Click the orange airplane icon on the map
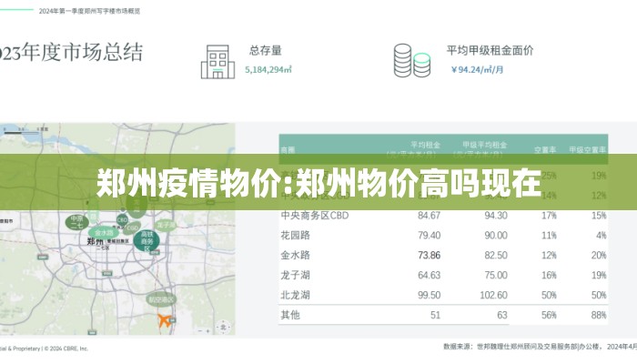 [x=165, y=320]
